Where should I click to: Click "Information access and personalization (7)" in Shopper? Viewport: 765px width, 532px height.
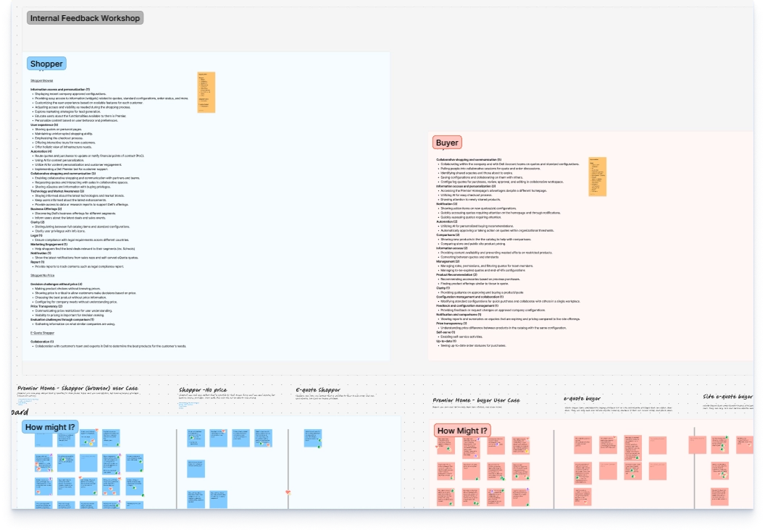coord(60,90)
